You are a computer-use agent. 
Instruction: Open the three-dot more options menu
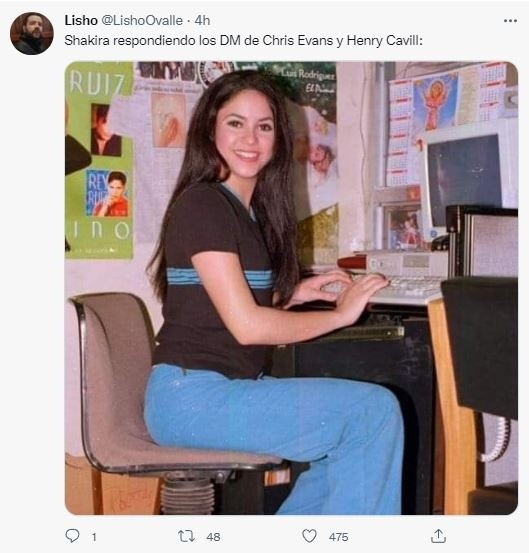(510, 21)
